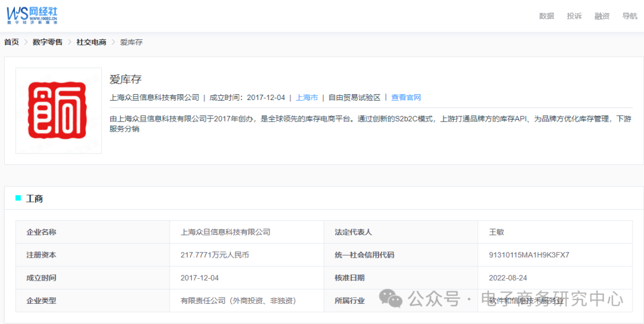Click the red 爱库存 company logo
Viewport: 644px width, 324px height.
point(58,110)
